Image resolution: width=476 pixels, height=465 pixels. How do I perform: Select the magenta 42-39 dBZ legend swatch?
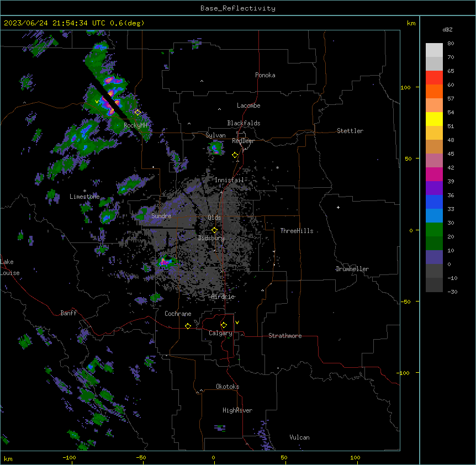point(434,174)
